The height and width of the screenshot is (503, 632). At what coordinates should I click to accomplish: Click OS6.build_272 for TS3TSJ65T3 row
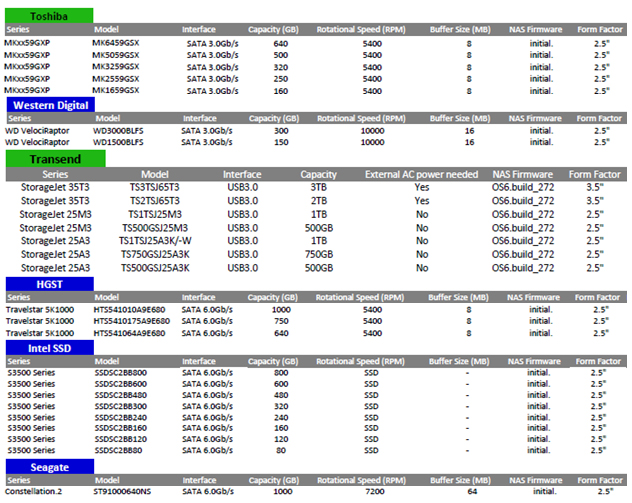tap(523, 187)
